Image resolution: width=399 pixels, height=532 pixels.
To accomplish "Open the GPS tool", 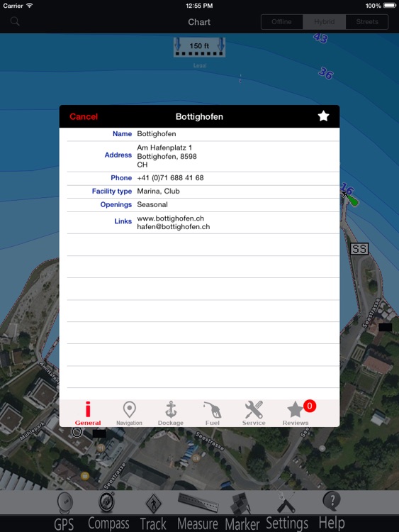I will [64, 511].
